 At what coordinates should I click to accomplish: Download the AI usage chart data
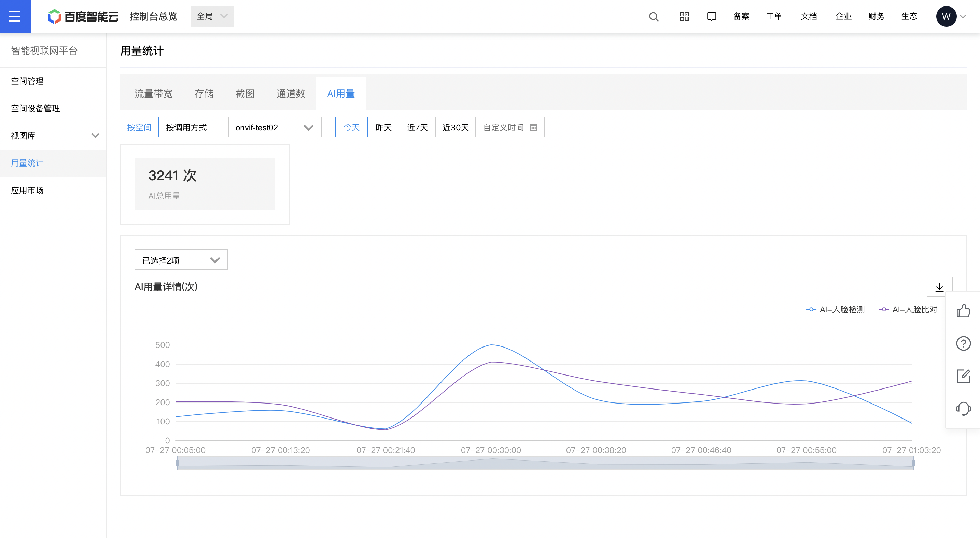pyautogui.click(x=939, y=287)
